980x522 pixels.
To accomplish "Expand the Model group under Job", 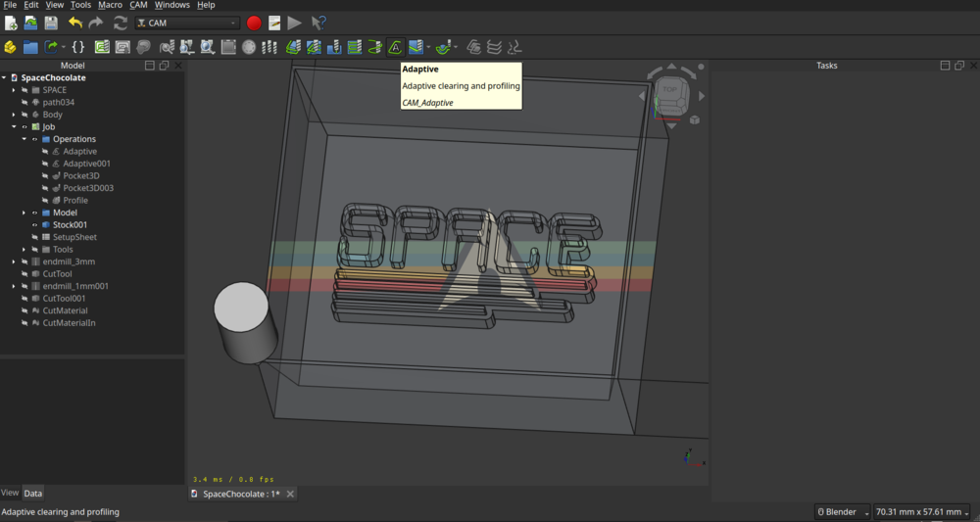I will point(24,213).
